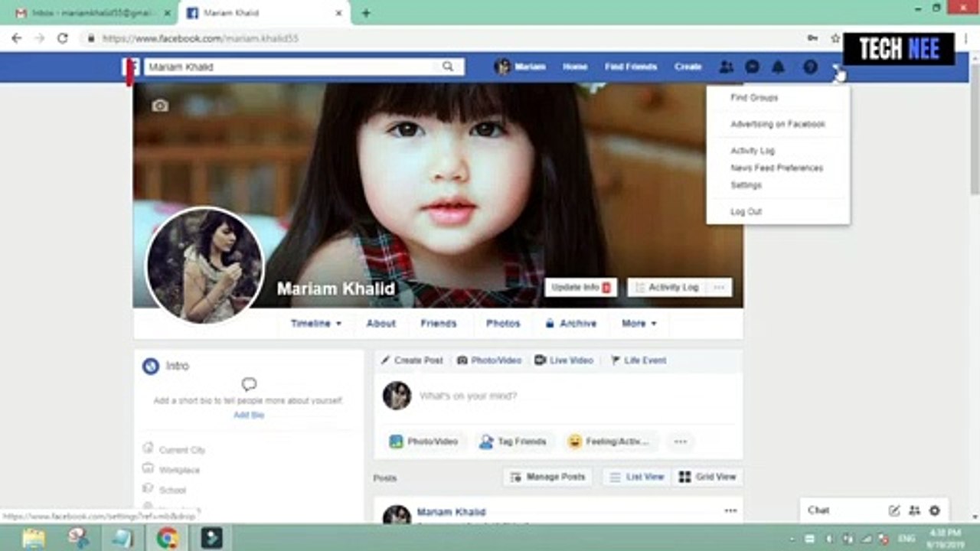The height and width of the screenshot is (551, 980).
Task: Select Find Groups in dropdown menu
Action: pos(754,98)
